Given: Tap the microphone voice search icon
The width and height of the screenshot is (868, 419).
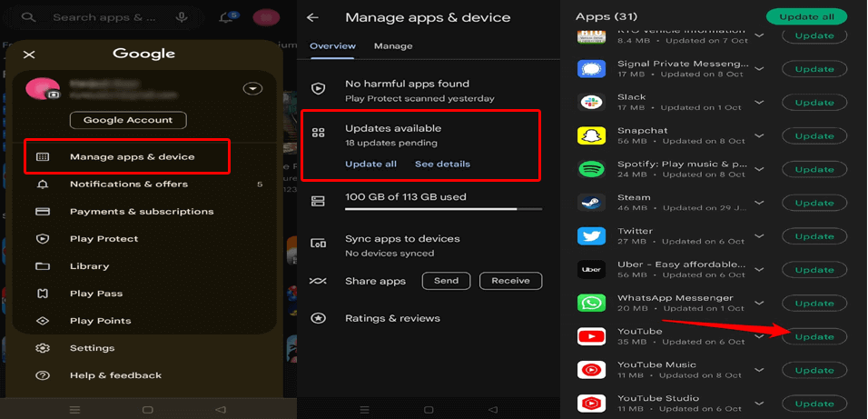Looking at the screenshot, I should point(182,17).
